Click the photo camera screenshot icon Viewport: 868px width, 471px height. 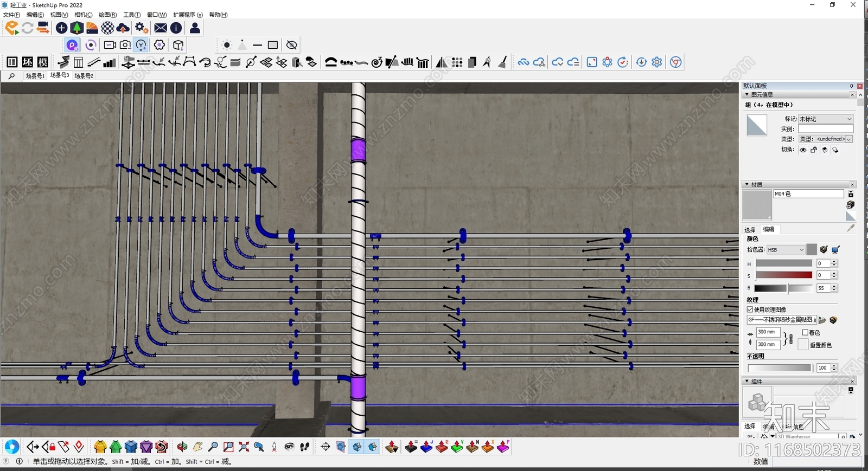[x=125, y=45]
